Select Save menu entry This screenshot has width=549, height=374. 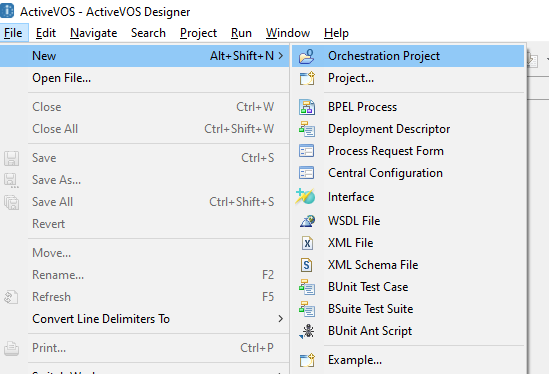(144, 158)
